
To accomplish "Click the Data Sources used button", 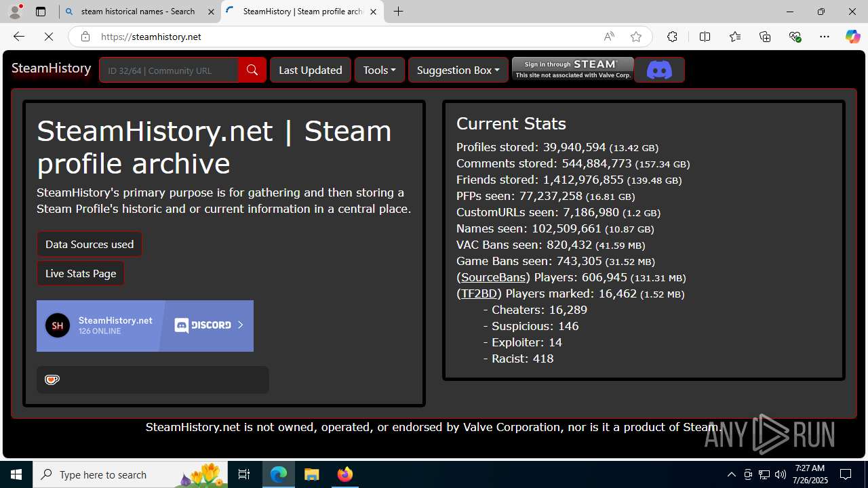I will tap(90, 244).
